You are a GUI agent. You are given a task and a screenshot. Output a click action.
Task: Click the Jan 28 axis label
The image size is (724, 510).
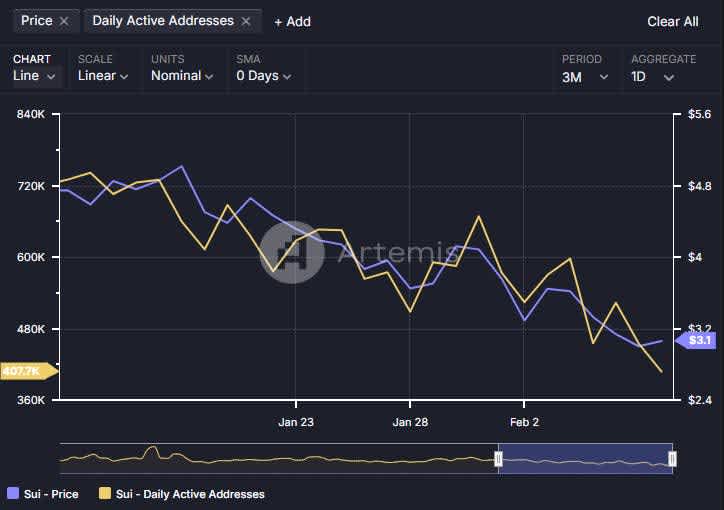410,422
